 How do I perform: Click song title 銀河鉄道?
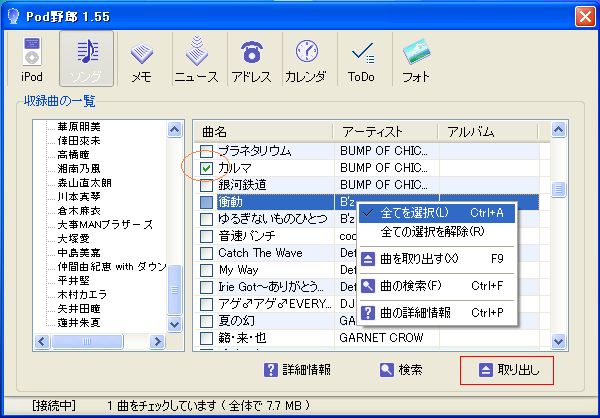[x=242, y=185]
